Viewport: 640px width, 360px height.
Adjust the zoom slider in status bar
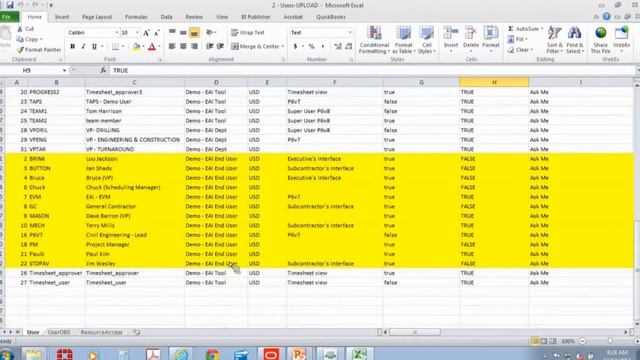pos(610,341)
